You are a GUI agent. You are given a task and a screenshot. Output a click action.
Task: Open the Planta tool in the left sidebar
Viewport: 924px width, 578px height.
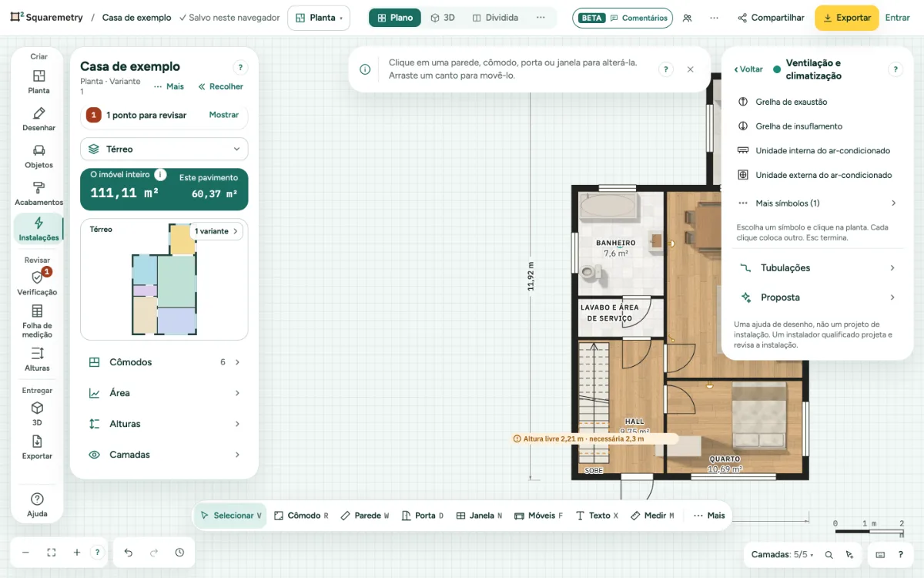pyautogui.click(x=38, y=82)
